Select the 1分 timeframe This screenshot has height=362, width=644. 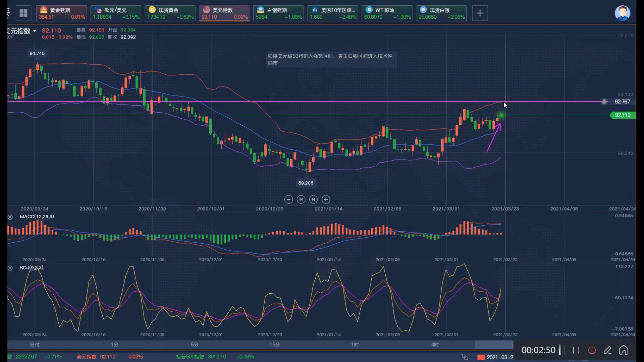coord(115,345)
